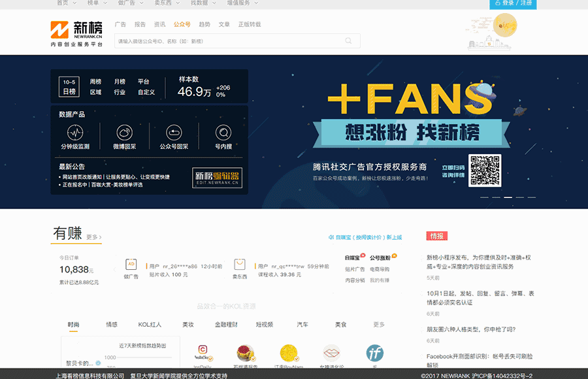Click the WeChat account search input field
Viewport: 588px width, 379px height.
click(x=229, y=41)
